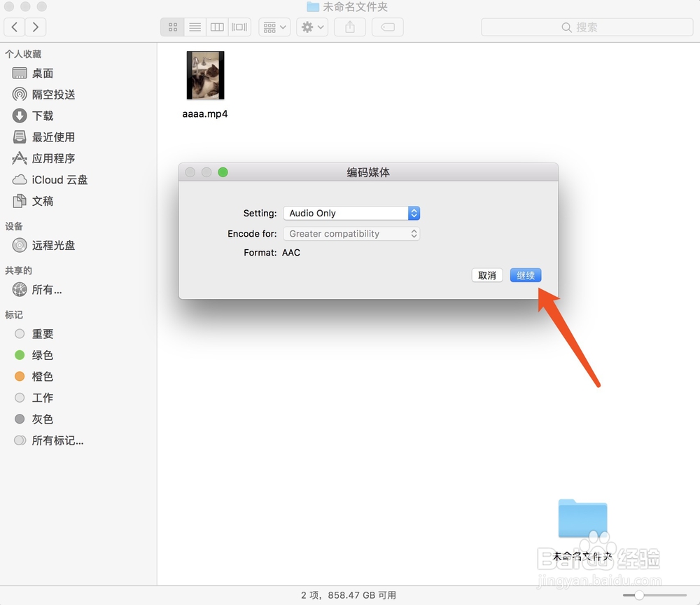The height and width of the screenshot is (605, 700).
Task: Switch Finder to list view
Action: [195, 27]
